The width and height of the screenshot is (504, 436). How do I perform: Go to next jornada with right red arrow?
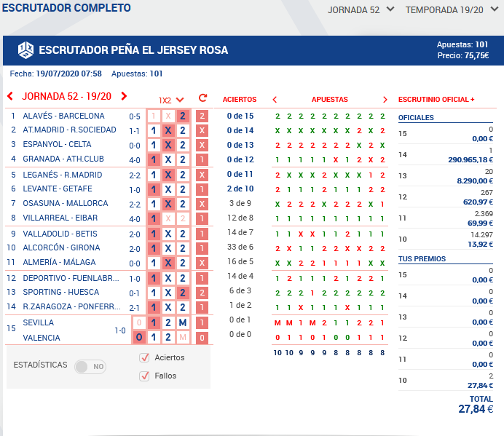[124, 96]
